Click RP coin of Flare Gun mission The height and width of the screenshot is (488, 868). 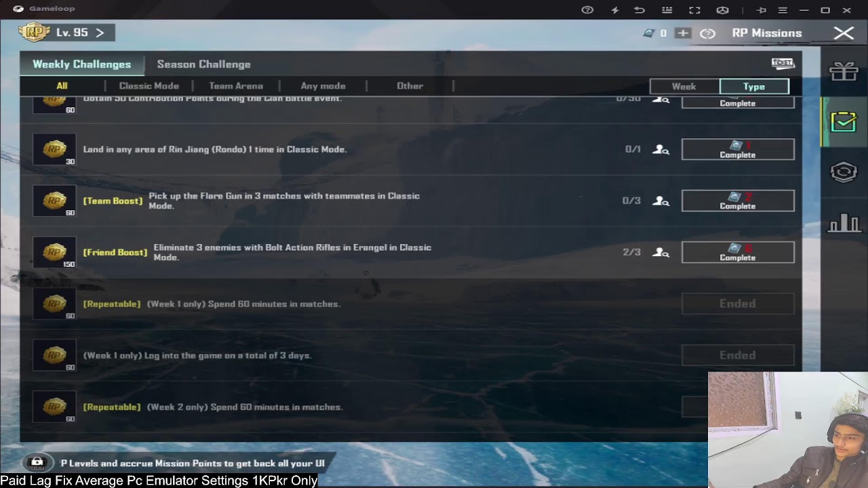coord(54,201)
